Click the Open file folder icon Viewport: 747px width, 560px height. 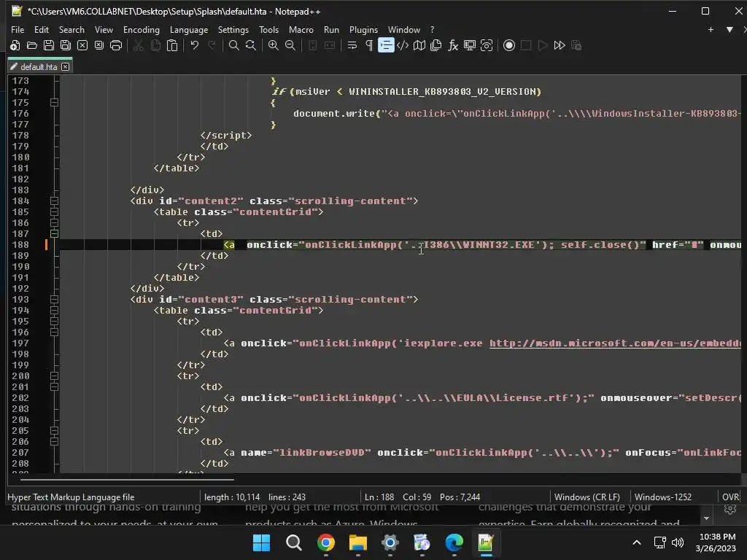pos(32,45)
